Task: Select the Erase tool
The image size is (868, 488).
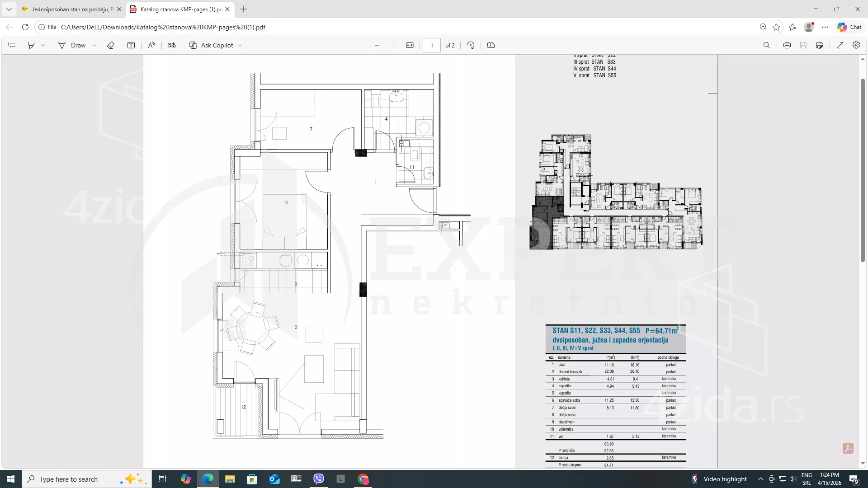Action: 111,45
